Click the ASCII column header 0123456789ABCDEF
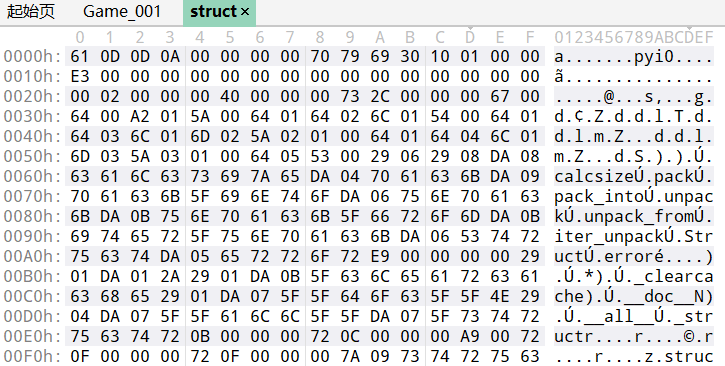Image resolution: width=725 pixels, height=366 pixels. click(x=634, y=37)
